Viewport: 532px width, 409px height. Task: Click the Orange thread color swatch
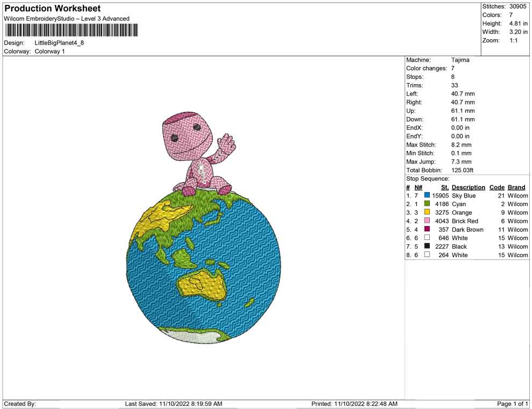coord(427,212)
